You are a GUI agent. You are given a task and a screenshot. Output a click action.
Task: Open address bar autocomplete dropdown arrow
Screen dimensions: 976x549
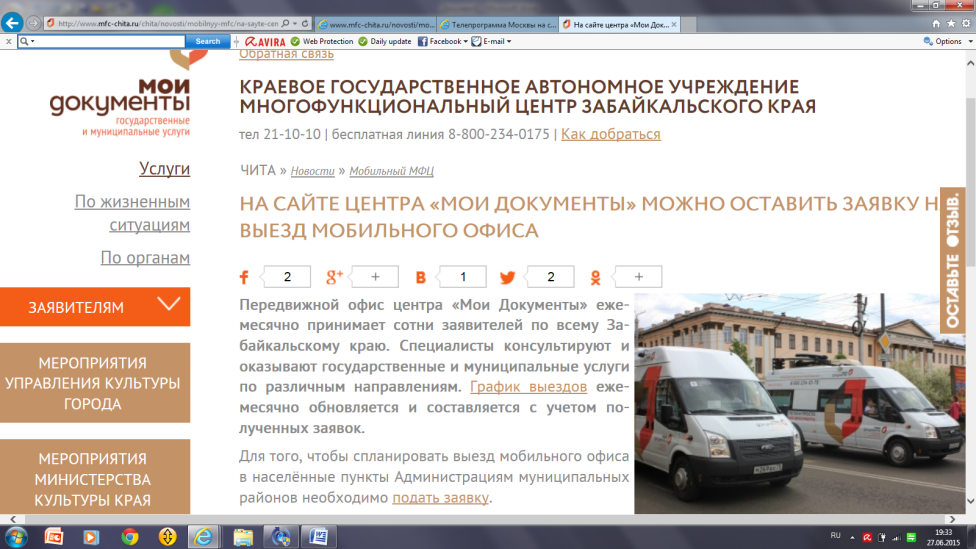295,24
